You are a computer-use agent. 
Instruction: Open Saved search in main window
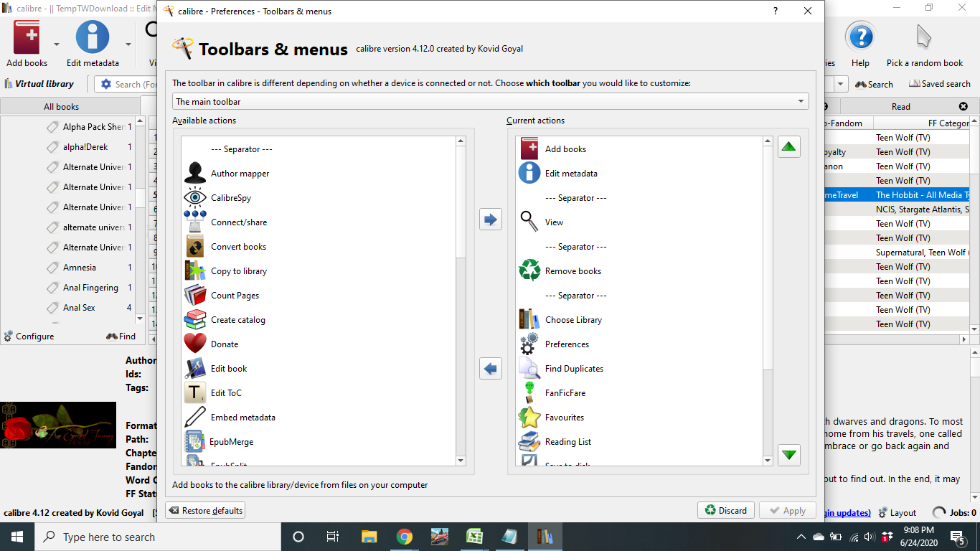[939, 84]
